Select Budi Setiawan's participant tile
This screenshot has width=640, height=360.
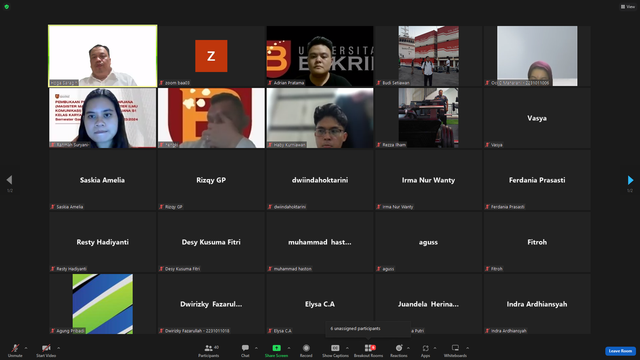pos(428,56)
